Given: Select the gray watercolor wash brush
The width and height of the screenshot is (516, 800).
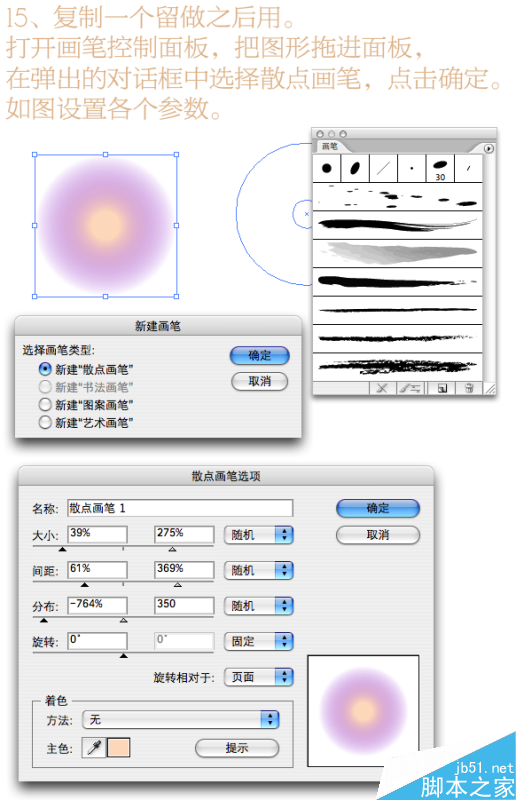Looking at the screenshot, I should click(x=398, y=254).
